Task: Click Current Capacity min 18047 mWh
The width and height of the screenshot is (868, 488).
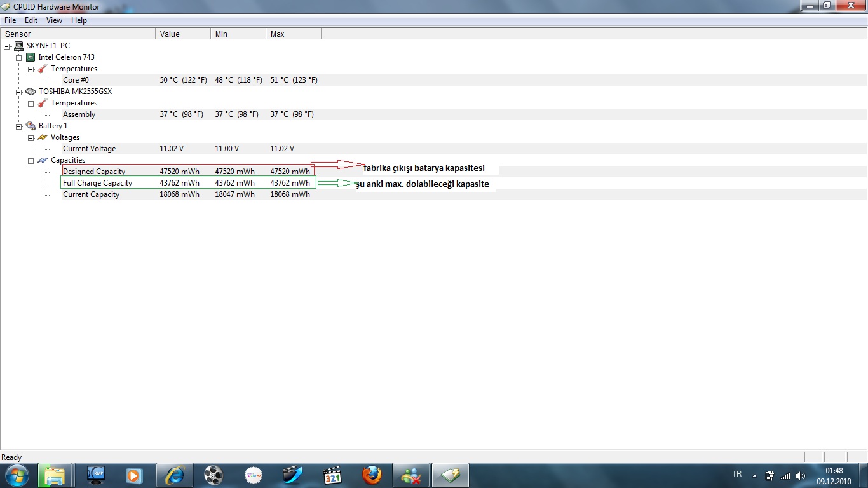Action: click(234, 194)
